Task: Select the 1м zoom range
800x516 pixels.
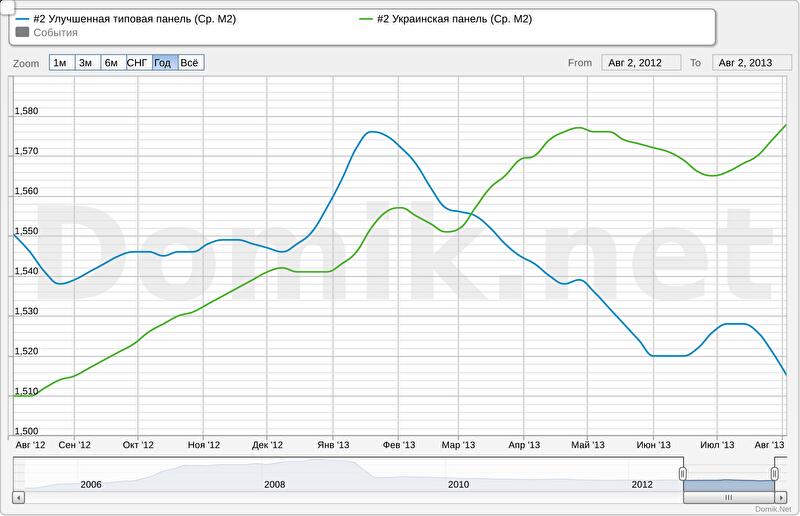Action: [60, 63]
